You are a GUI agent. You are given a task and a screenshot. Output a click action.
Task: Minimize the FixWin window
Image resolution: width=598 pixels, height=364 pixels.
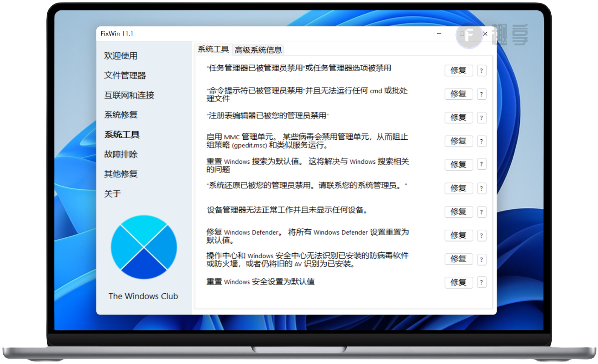[439, 34]
